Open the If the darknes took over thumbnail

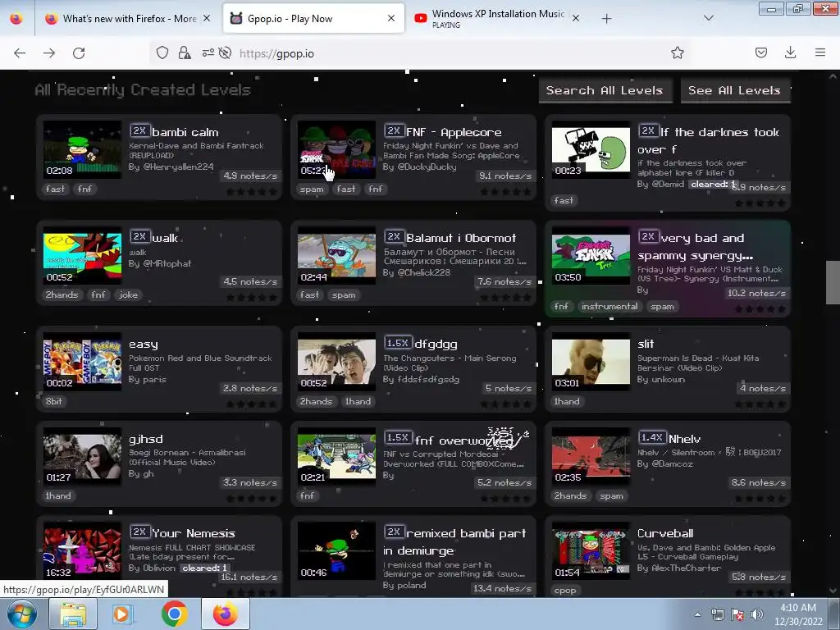[591, 149]
